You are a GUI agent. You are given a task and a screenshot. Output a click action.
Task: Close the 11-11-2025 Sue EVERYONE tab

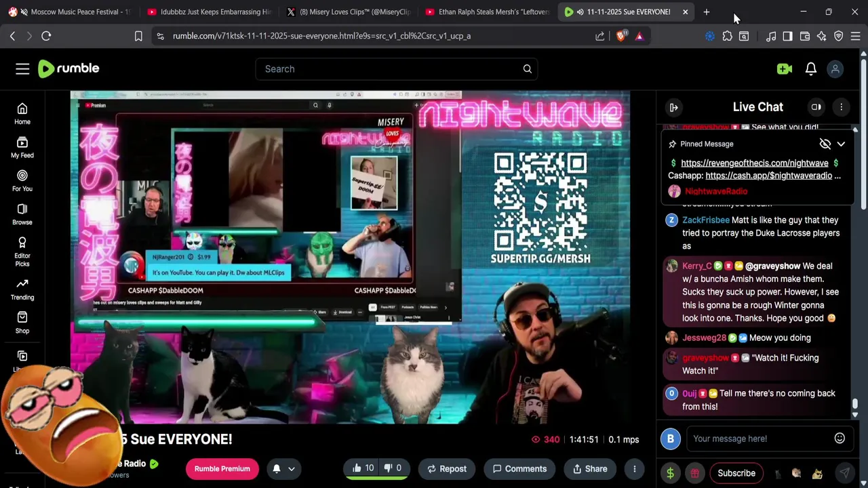pos(685,12)
